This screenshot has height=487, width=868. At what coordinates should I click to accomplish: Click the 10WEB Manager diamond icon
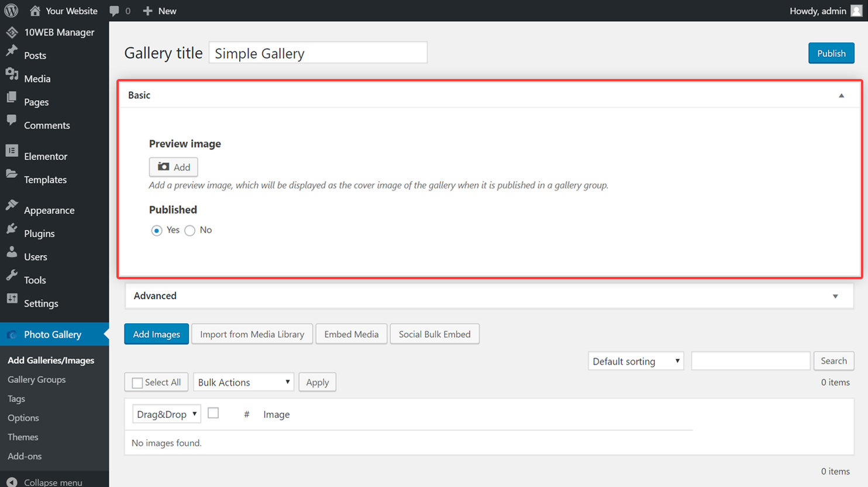(12, 32)
